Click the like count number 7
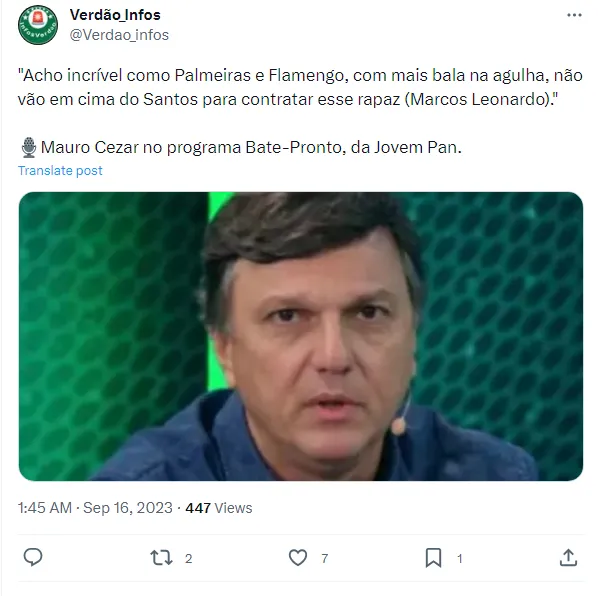 (x=324, y=559)
